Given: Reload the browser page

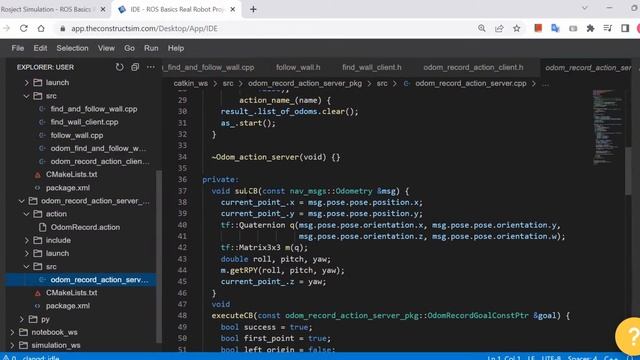Looking at the screenshot, I should (24, 28).
